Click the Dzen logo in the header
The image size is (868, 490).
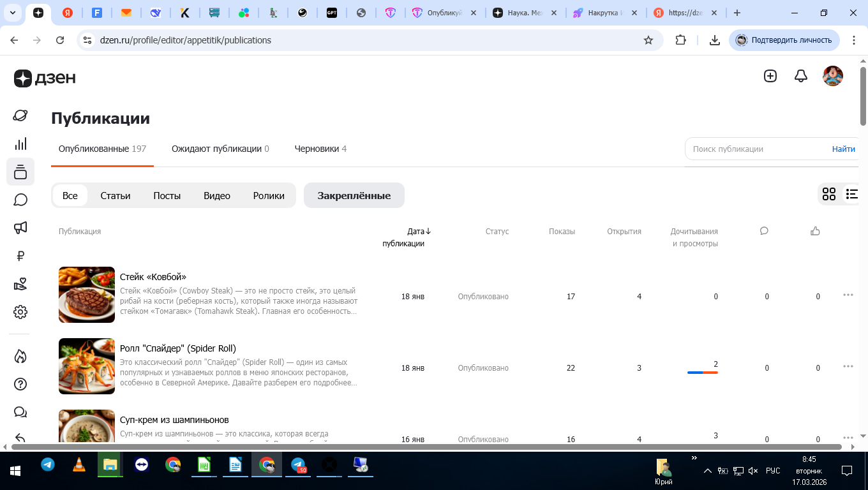(45, 78)
